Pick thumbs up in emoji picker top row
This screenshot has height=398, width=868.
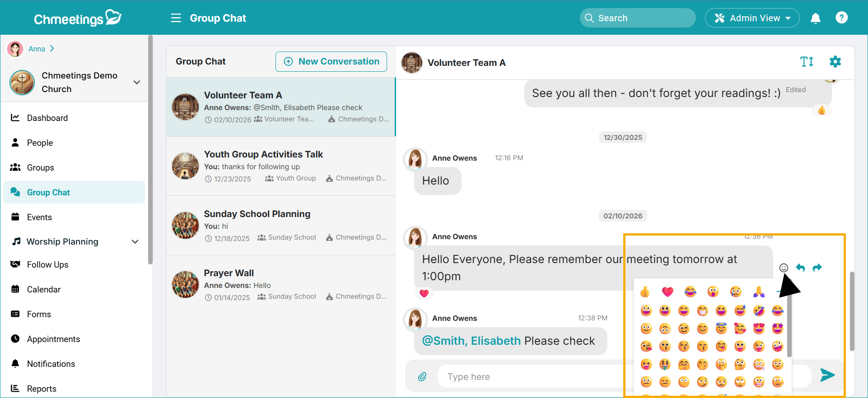coord(645,292)
